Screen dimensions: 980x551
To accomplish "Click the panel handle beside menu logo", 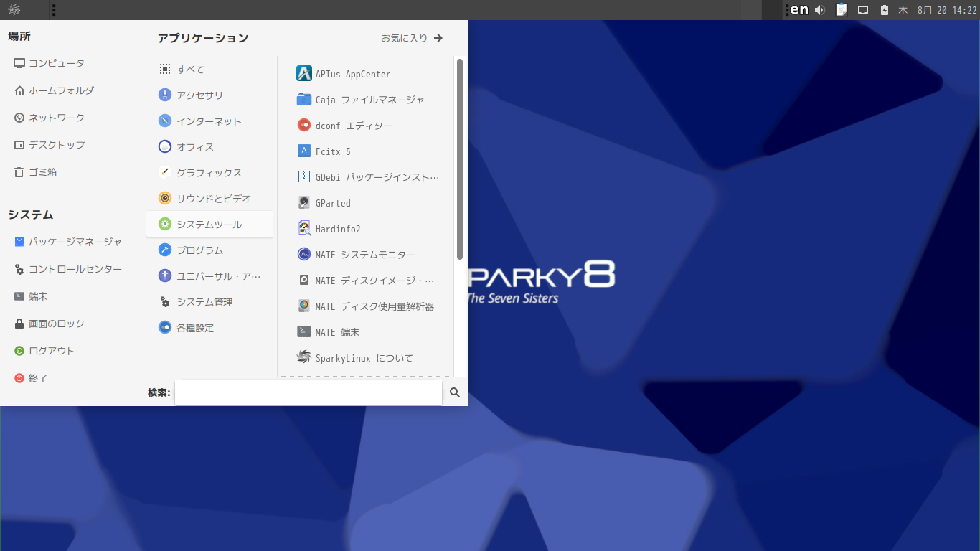I will (x=55, y=10).
